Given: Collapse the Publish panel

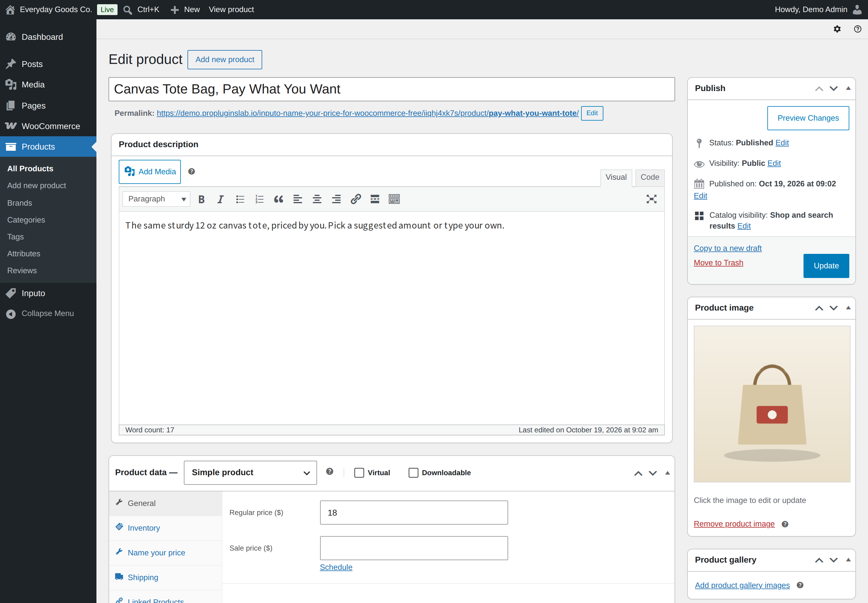Looking at the screenshot, I should click(848, 88).
